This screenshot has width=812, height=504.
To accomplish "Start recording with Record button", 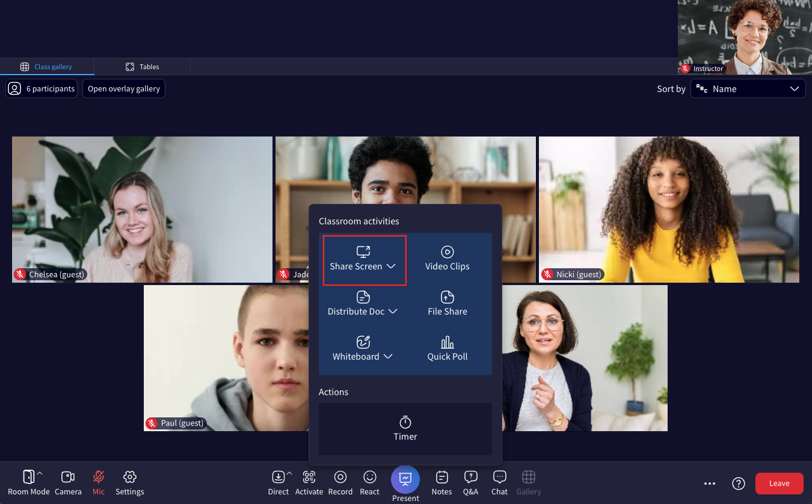I will [x=340, y=483].
